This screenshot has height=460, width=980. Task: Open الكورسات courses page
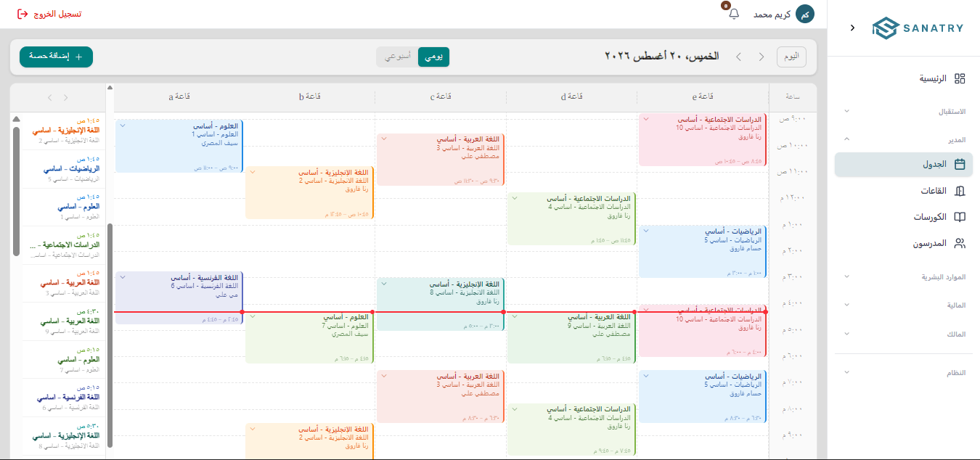pos(904,217)
